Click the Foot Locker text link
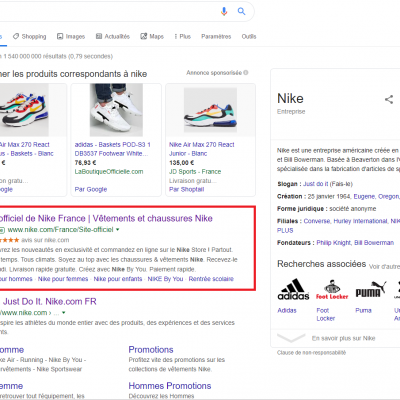The height and width of the screenshot is (400, 400). pos(325,314)
